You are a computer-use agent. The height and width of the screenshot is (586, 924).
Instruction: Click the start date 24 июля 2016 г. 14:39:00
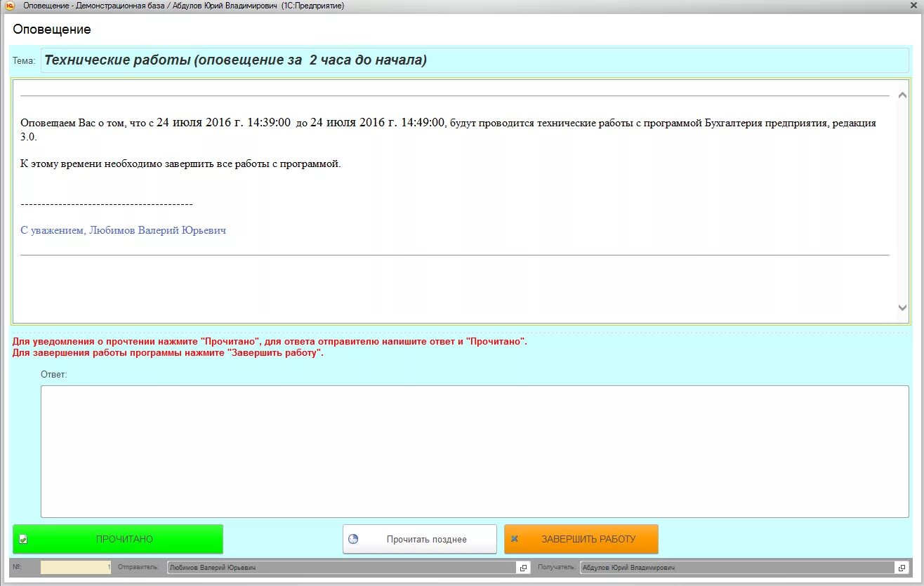click(223, 122)
